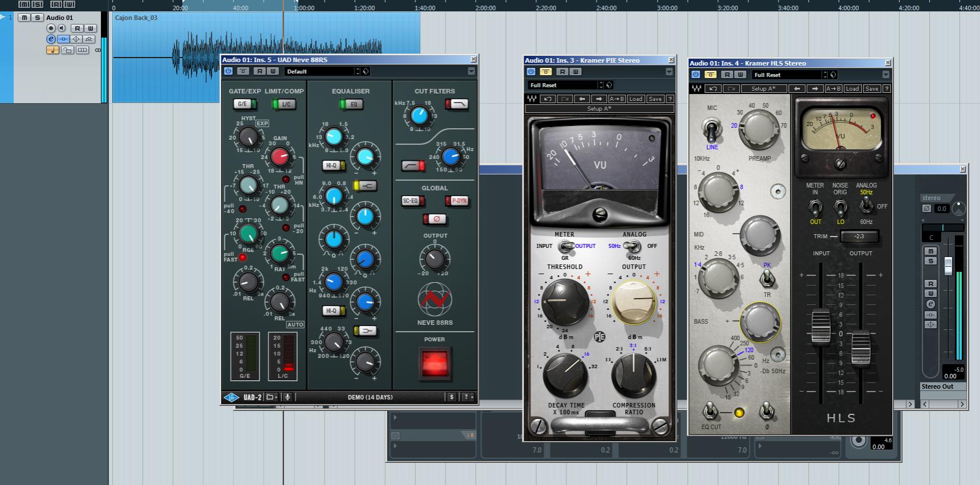Click the UAD-2 toolbar microphone icon
The image size is (980, 485).
287,397
